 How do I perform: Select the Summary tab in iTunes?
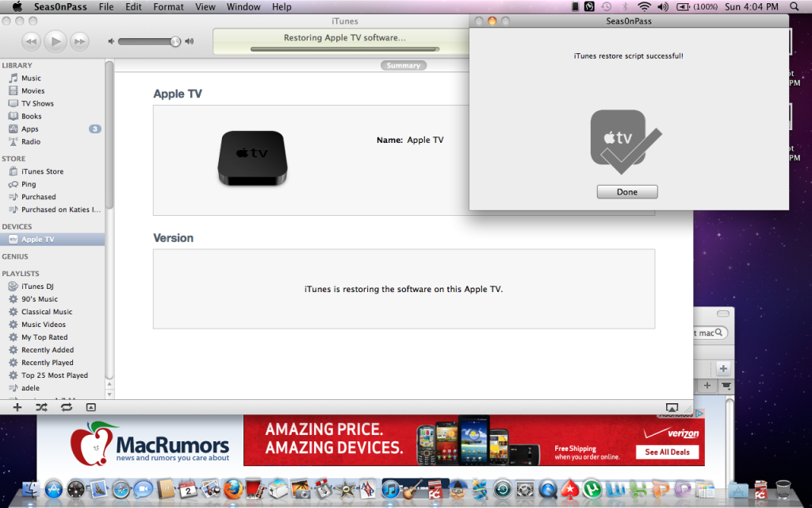pos(404,65)
